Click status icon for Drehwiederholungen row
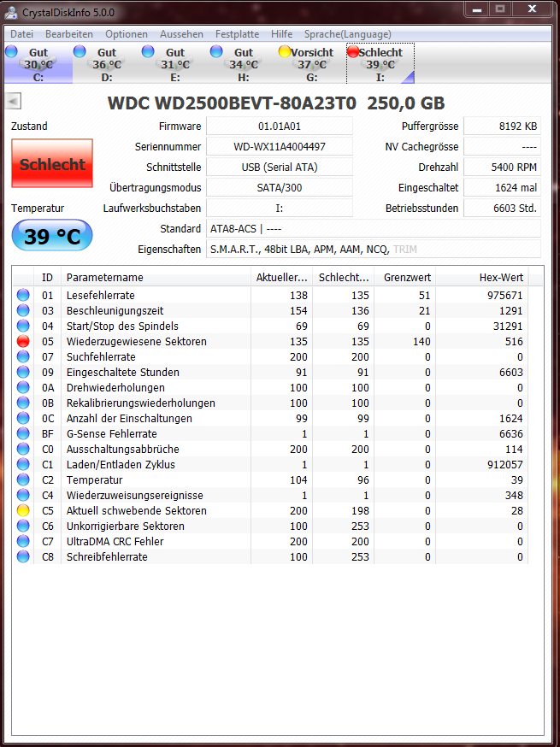This screenshot has width=560, height=747. point(23,388)
